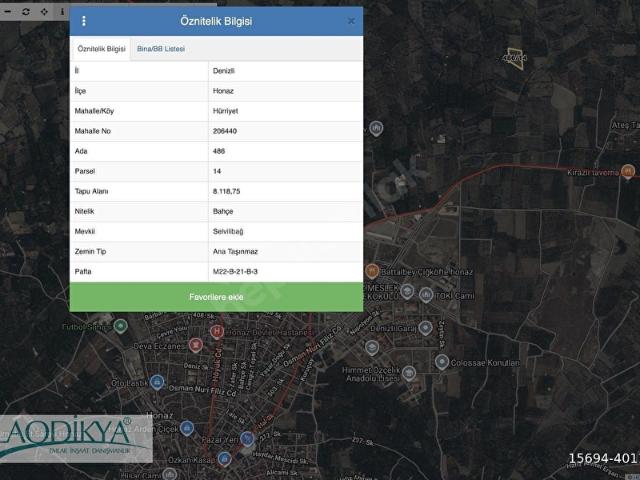Screen dimensions: 640x480
Task: Click the Deva Eczanesi pharmacy pin
Action: tap(196, 345)
